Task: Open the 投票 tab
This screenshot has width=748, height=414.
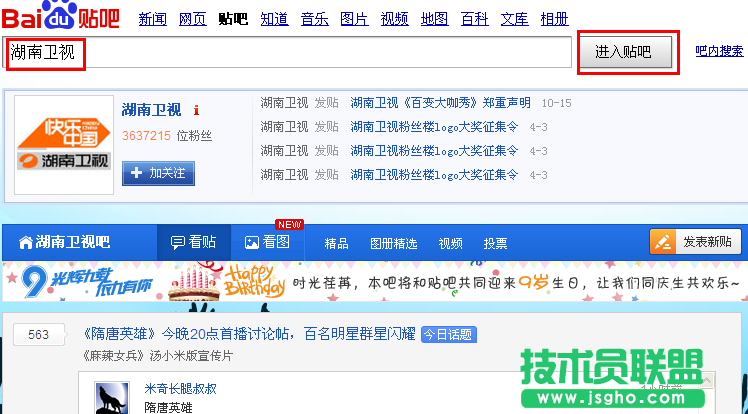Action: 495,244
